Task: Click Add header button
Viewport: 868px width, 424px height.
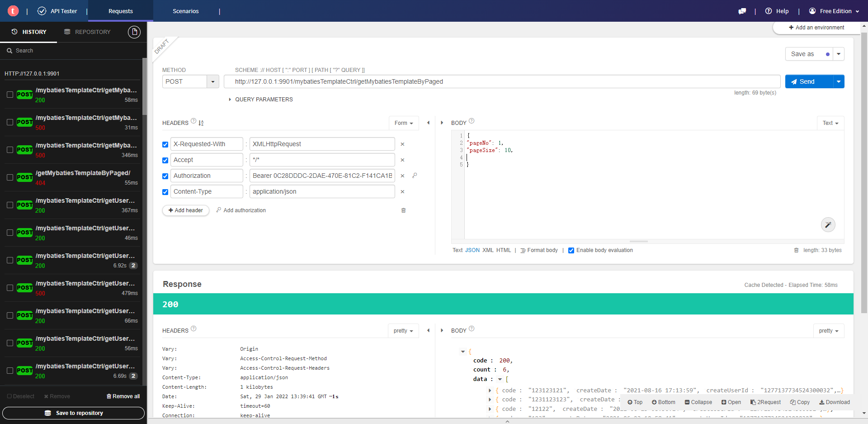Action: [186, 210]
